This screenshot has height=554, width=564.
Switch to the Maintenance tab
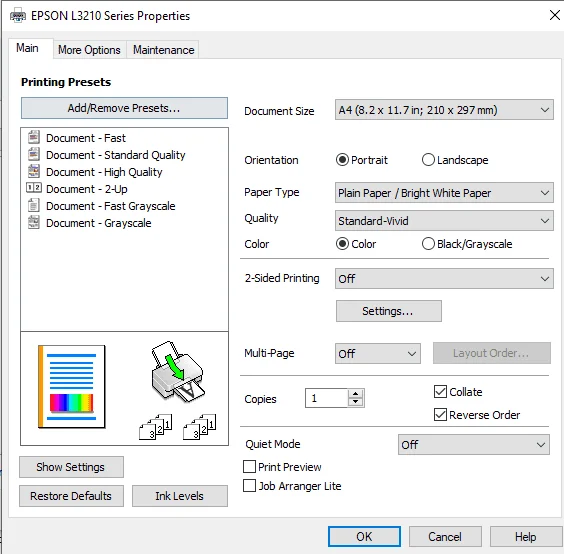coord(164,50)
